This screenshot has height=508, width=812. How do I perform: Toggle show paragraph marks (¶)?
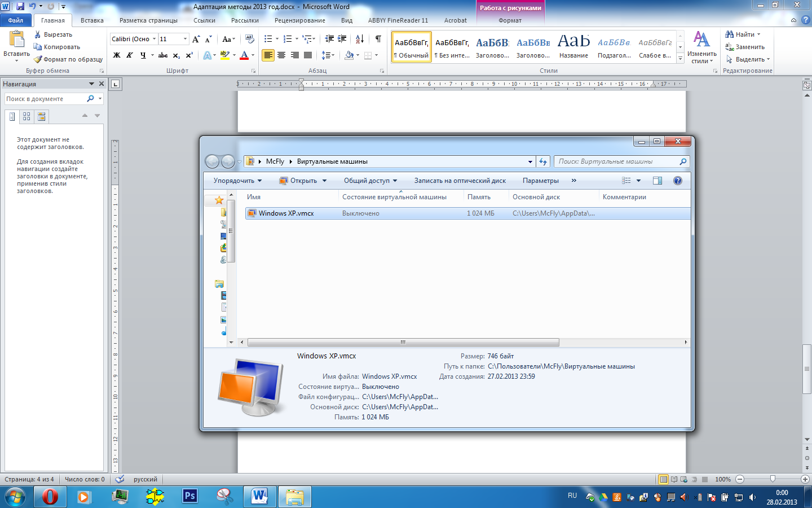pos(378,39)
